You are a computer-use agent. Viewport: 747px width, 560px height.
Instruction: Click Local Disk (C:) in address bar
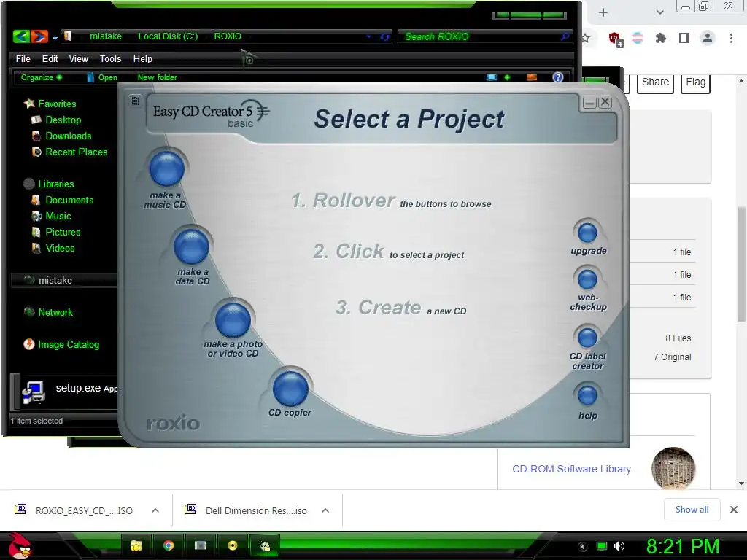168,36
